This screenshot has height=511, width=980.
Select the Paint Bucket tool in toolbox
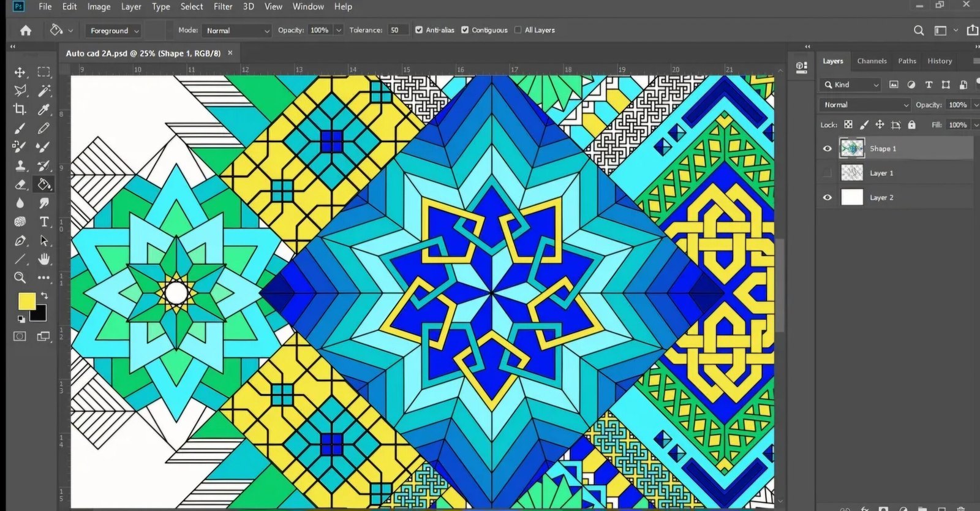pos(43,184)
